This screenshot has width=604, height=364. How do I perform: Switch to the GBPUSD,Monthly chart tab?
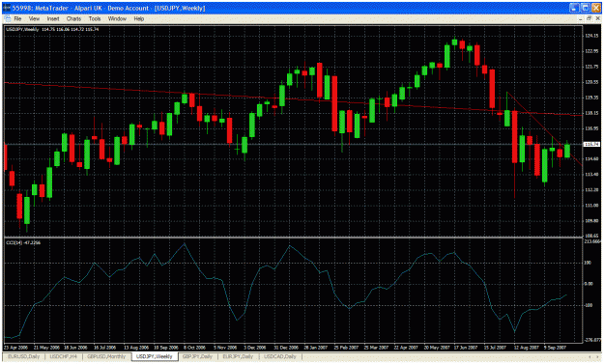(106, 356)
